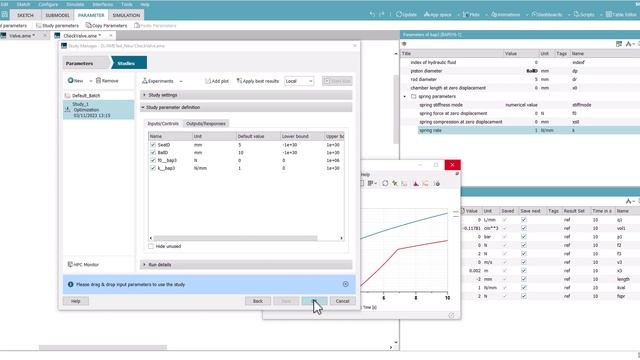Uncheck the BallD input parameter checkbox

(153, 153)
